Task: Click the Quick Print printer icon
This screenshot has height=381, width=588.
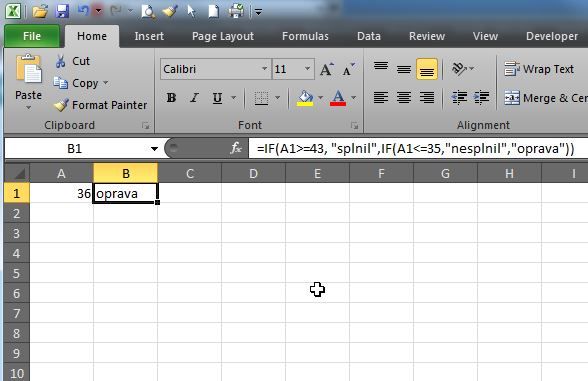Action: [236, 11]
